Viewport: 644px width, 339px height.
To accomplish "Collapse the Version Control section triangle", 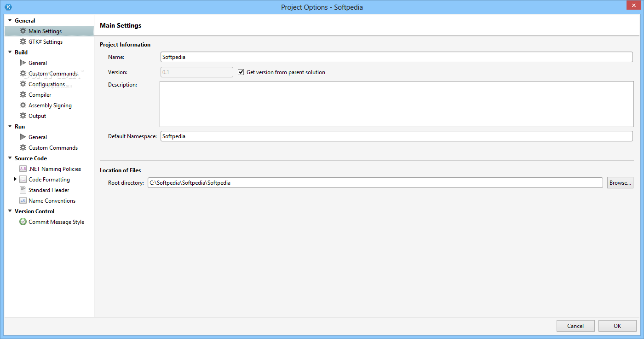I will [x=10, y=211].
